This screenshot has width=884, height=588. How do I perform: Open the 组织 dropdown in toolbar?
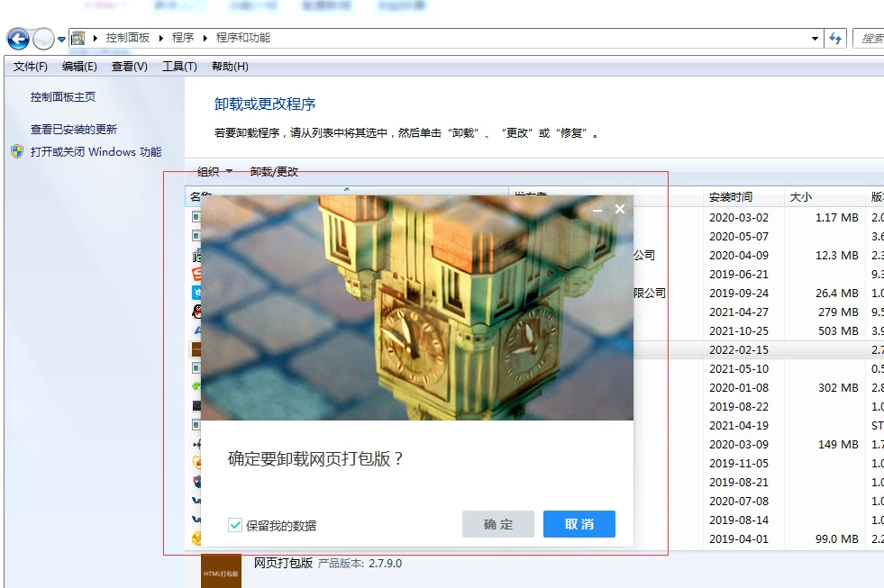point(214,171)
